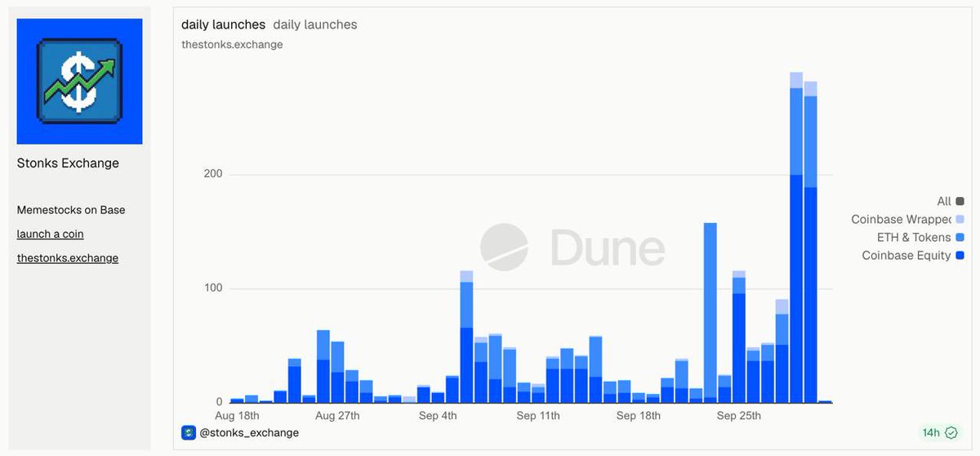Toggle the 'ETH & Tokens' legend entry

pos(920,237)
